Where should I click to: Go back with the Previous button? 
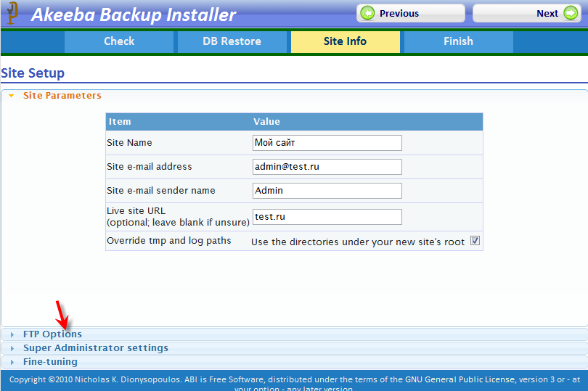[411, 14]
